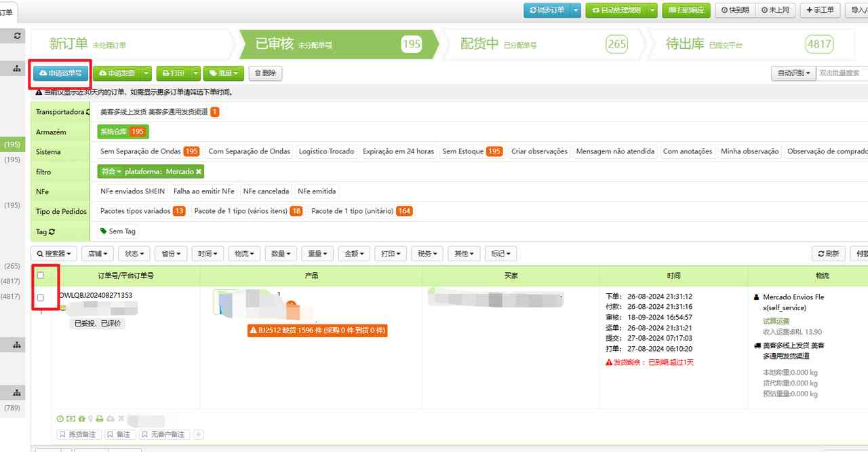This screenshot has height=452, width=868.
Task: Click the refresh icon in the left sidebar
Action: click(17, 35)
